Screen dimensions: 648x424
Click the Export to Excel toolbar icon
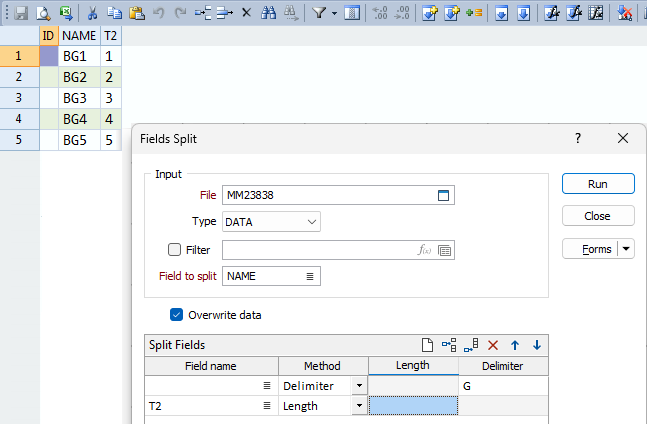66,13
